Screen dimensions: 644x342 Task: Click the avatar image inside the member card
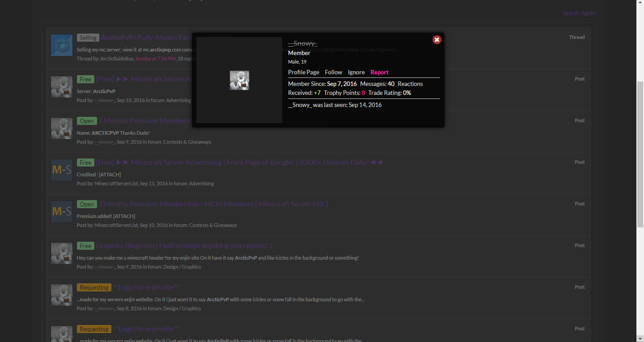tap(239, 80)
